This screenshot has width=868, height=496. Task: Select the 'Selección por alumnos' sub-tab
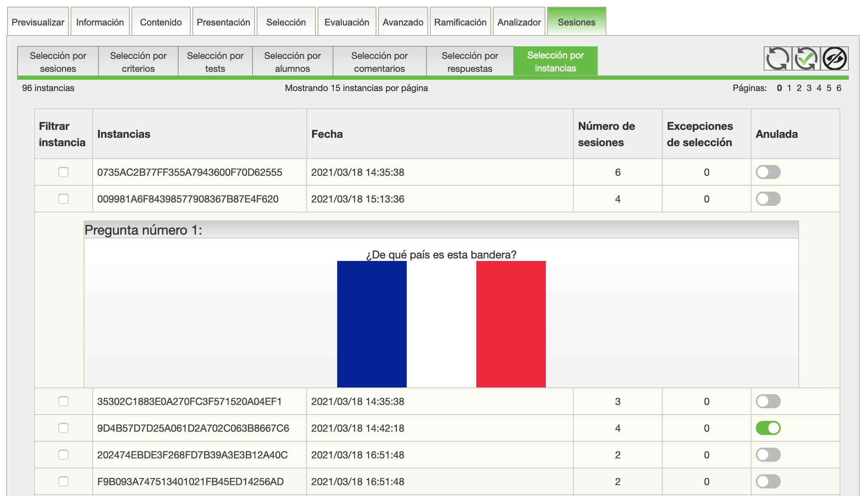pyautogui.click(x=292, y=62)
